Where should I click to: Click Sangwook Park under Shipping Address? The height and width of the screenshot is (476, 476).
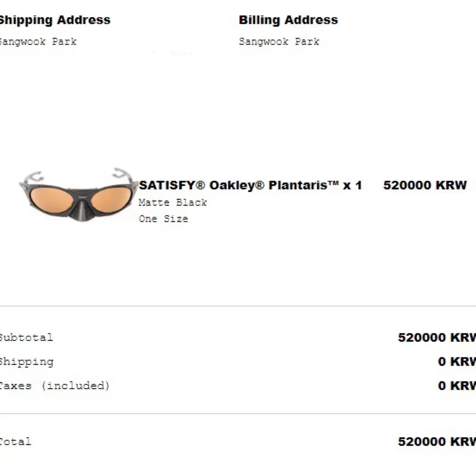(38, 41)
